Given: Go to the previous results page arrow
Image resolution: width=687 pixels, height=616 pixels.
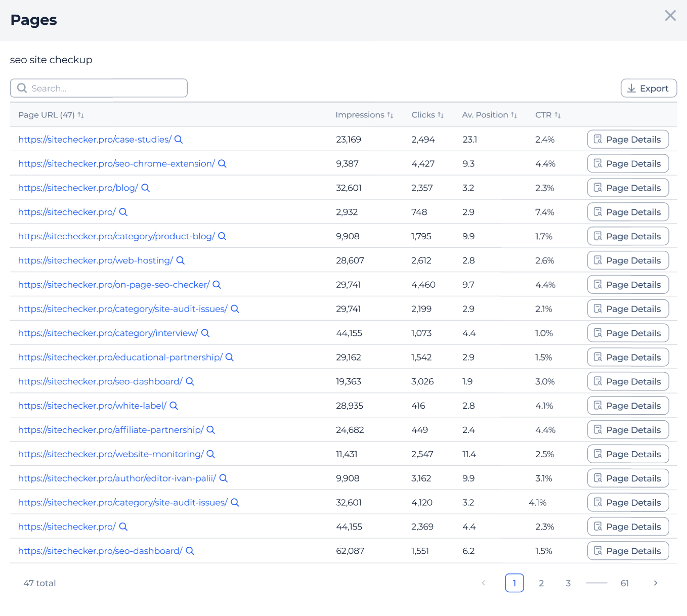Looking at the screenshot, I should 484,583.
